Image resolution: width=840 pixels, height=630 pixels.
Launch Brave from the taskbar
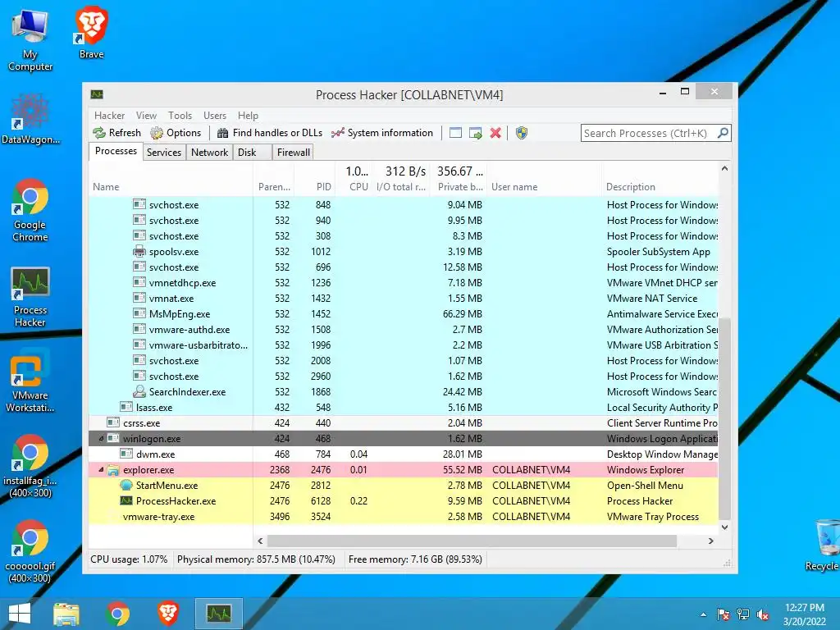(x=167, y=614)
